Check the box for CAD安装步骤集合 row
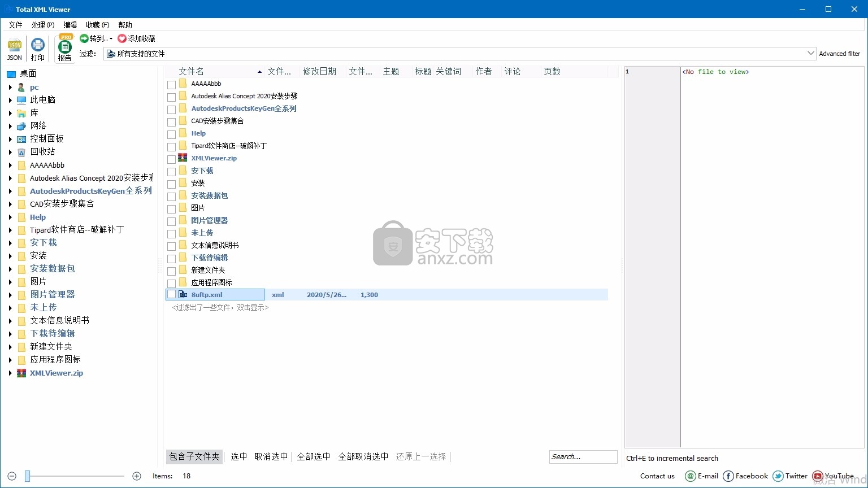Viewport: 868px width, 488px height. click(x=171, y=122)
